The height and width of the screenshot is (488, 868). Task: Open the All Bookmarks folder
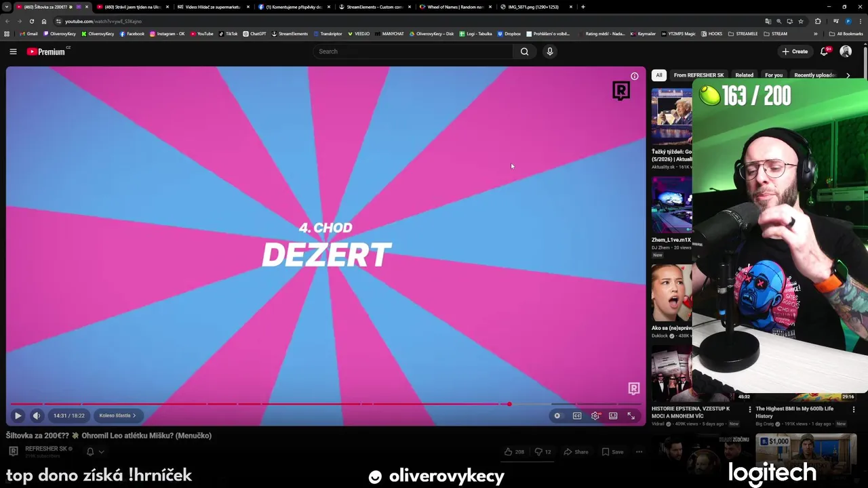point(846,34)
